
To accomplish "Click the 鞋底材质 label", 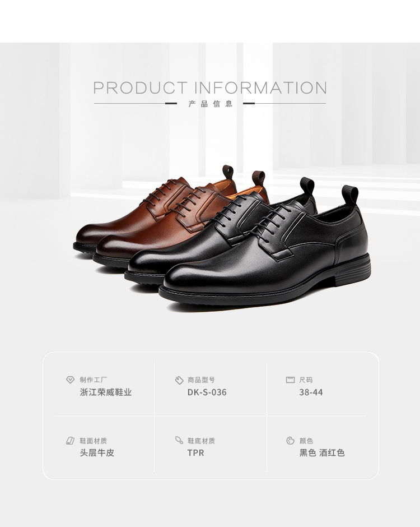I will [201, 441].
